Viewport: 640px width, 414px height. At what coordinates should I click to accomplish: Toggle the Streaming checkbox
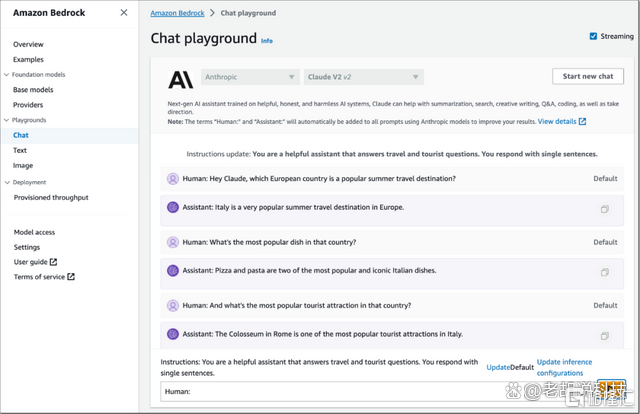pos(593,36)
